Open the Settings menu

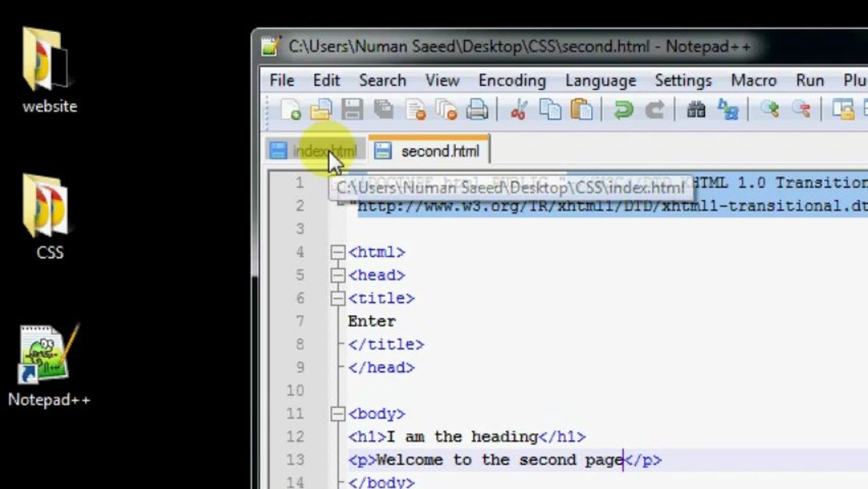(x=683, y=80)
